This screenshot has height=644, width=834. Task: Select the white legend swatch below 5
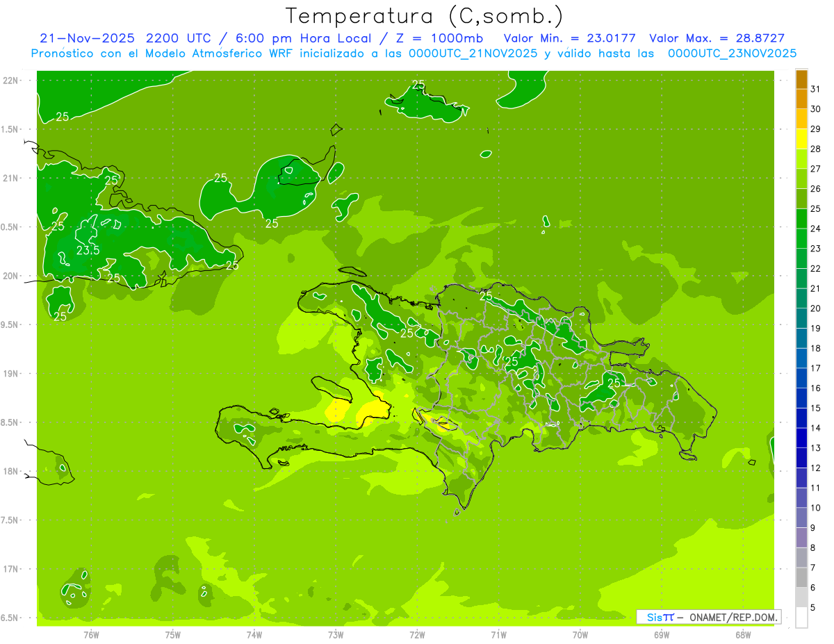point(801,618)
